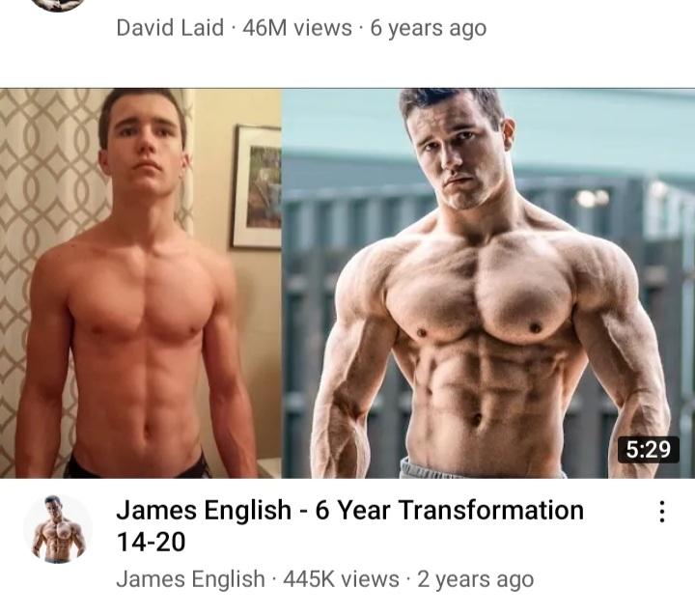The image size is (695, 616).
Task: Click the white space between the two video entries
Action: (x=347, y=65)
